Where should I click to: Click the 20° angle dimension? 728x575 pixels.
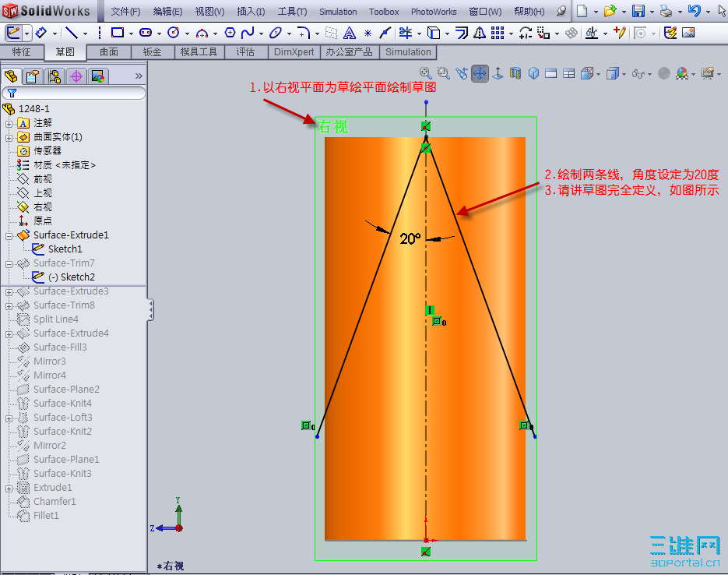410,238
